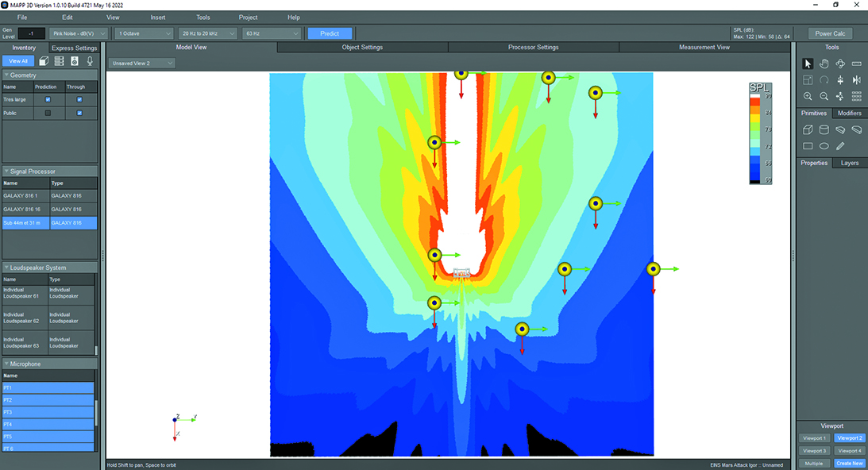Switch to Viewport 3
The image size is (868, 470).
[814, 451]
